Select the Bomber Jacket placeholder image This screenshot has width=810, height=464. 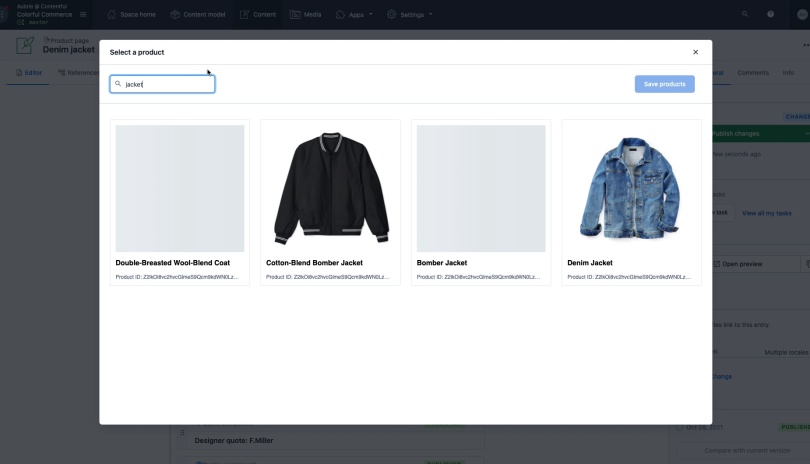(481, 189)
